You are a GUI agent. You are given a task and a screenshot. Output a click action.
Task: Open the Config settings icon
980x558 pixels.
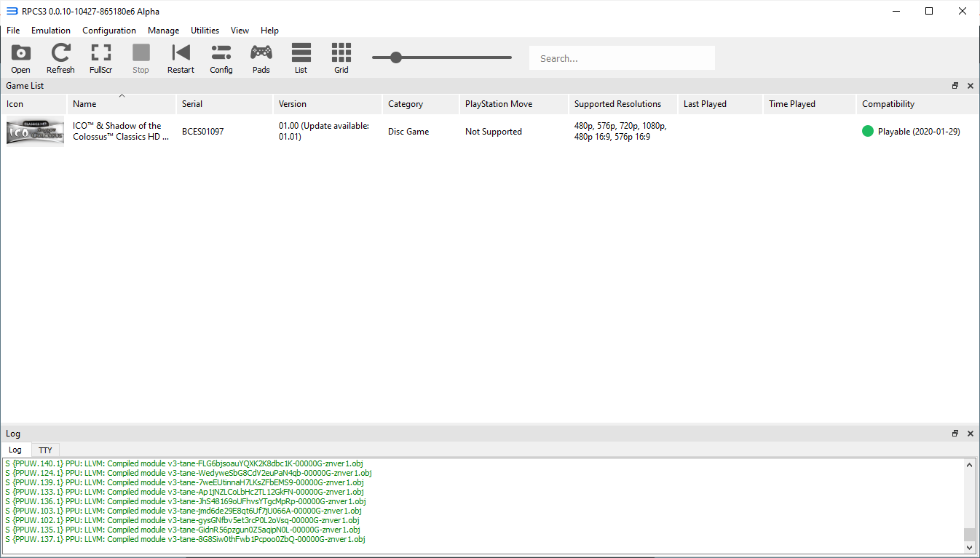[x=221, y=58]
